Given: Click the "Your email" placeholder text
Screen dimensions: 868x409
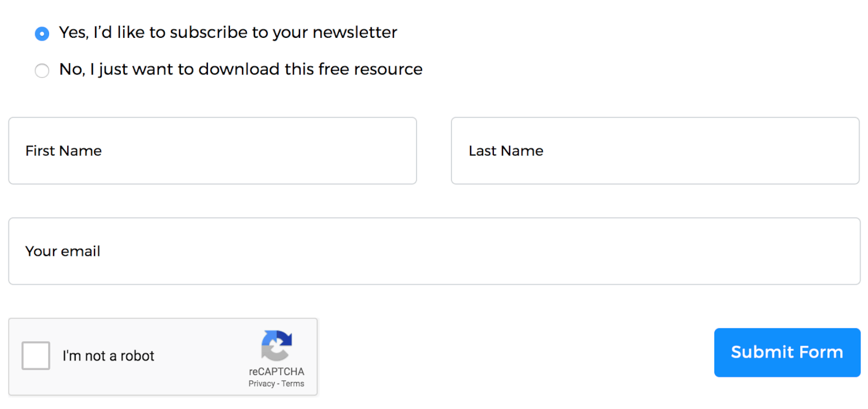Looking at the screenshot, I should tap(63, 251).
